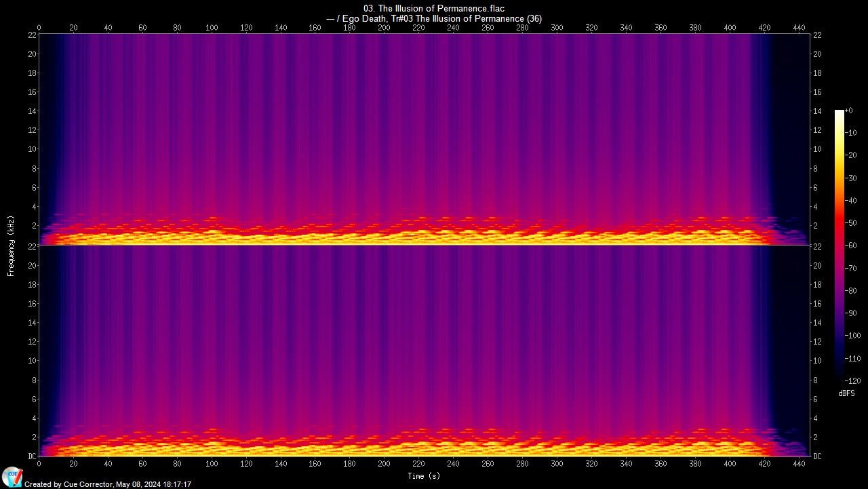Click the file title '03. The Illusion of Permanence.flac'
The width and height of the screenshot is (868, 489).
434,8
